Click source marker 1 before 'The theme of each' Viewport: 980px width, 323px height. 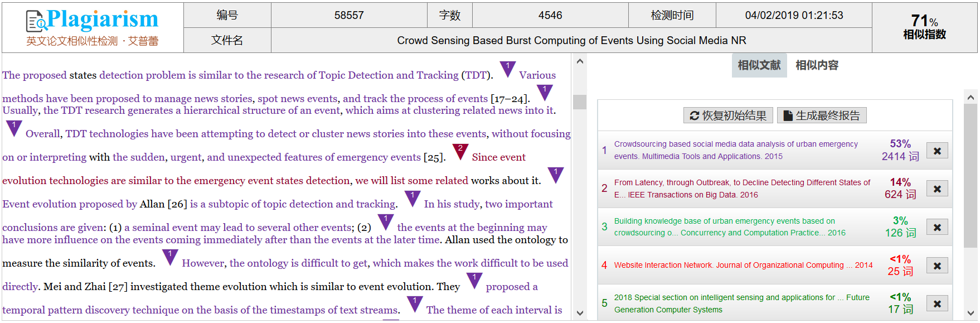(x=415, y=304)
